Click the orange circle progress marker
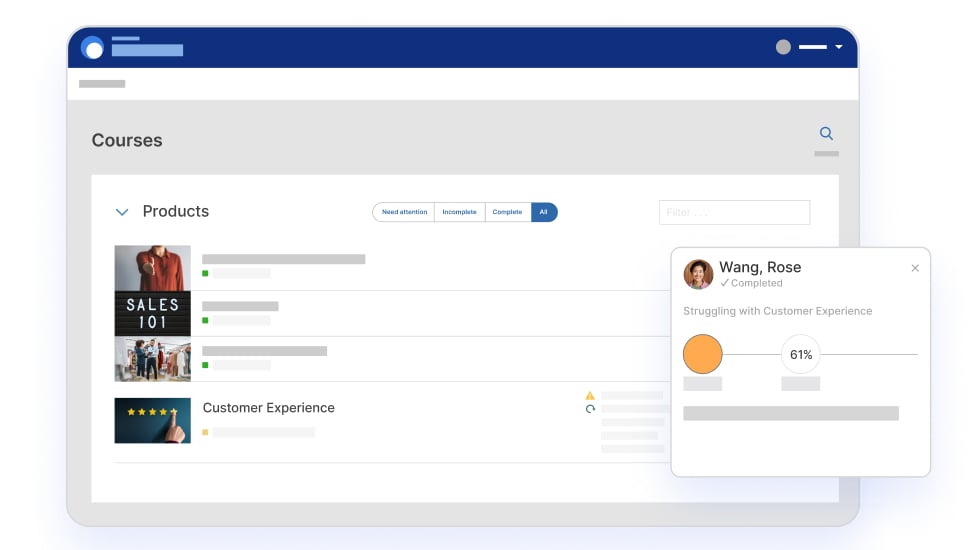This screenshot has width=980, height=550. (702, 354)
